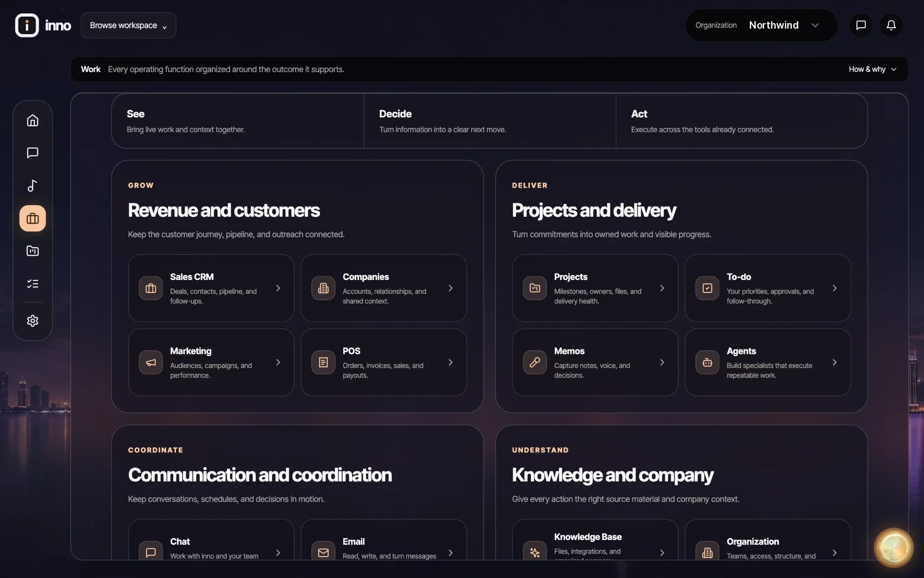Open the settings gear in sidebar
Image resolution: width=924 pixels, height=578 pixels.
point(32,321)
